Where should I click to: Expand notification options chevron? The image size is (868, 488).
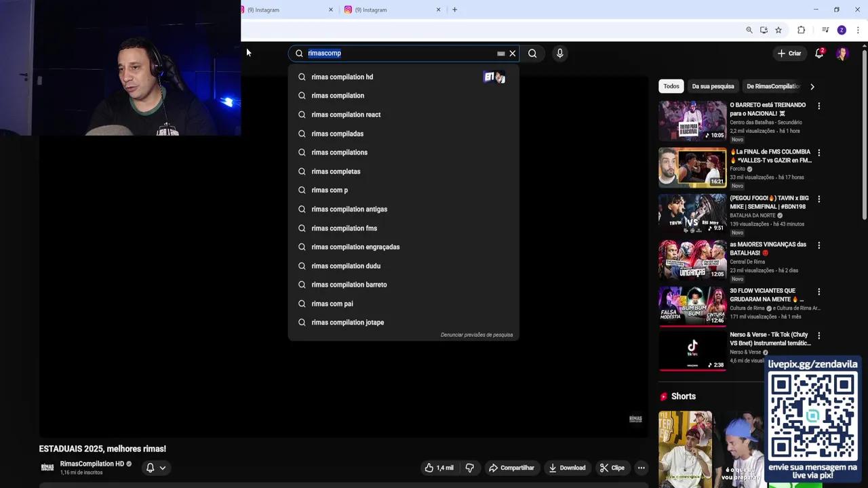[x=163, y=468]
